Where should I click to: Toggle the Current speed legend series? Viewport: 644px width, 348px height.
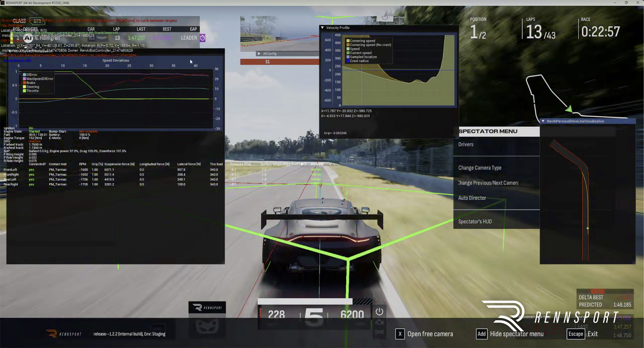coord(359,53)
